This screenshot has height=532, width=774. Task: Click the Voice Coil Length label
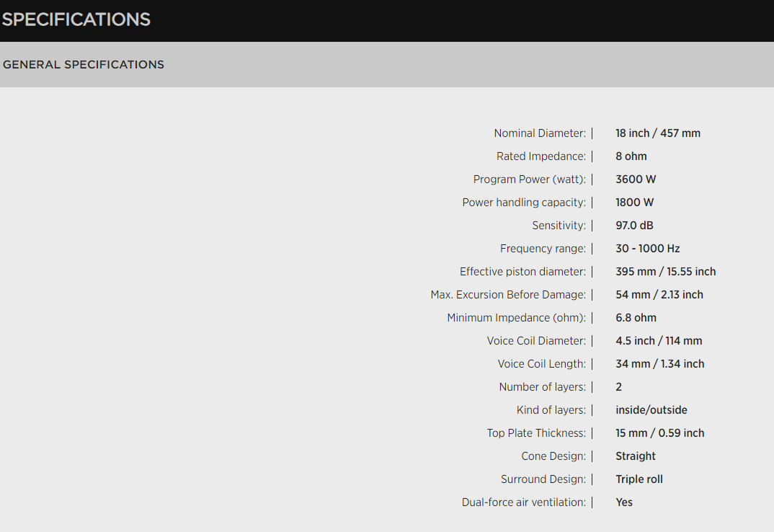(x=541, y=364)
